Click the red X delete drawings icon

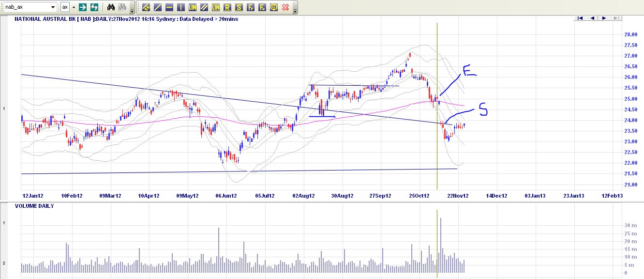tap(285, 7)
